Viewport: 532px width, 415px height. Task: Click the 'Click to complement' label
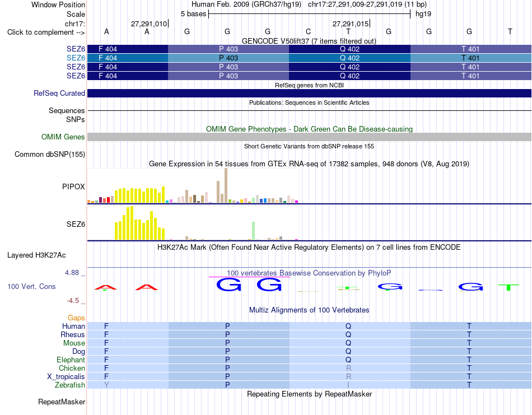[x=46, y=32]
